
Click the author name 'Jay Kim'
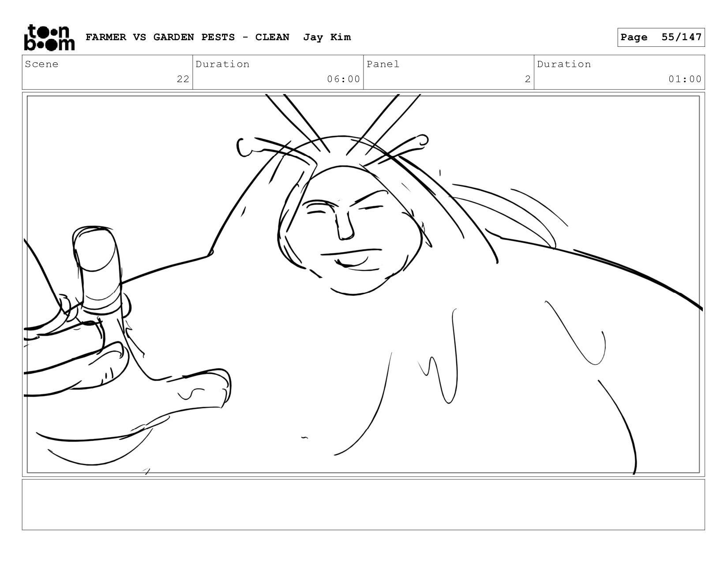point(327,37)
